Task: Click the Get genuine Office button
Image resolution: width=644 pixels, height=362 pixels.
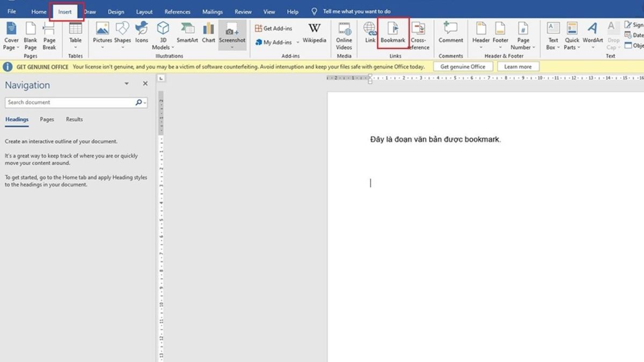Action: 463,67
